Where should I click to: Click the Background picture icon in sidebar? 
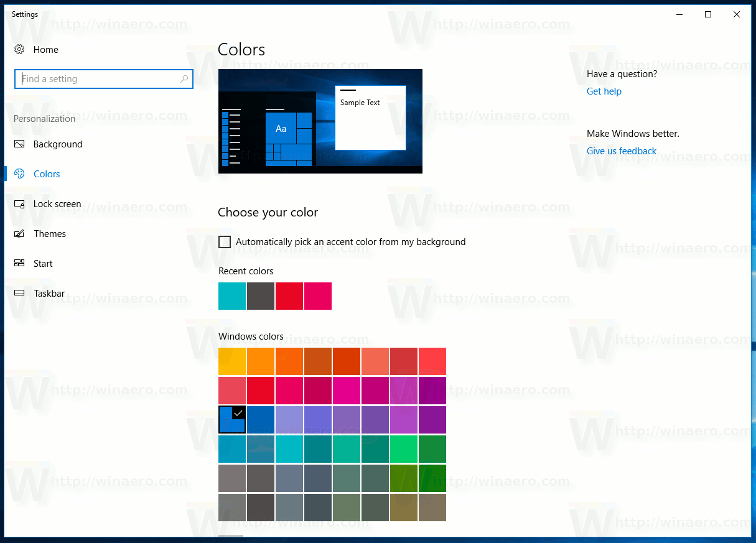pos(19,144)
